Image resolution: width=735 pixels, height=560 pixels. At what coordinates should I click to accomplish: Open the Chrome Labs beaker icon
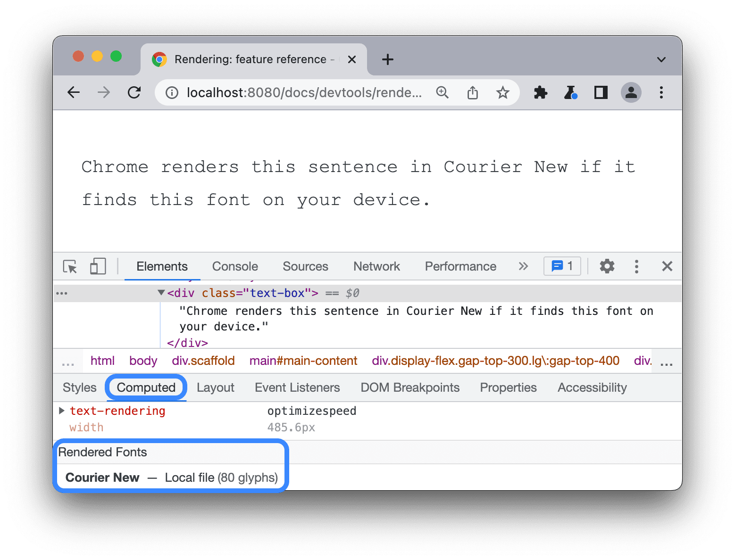click(571, 92)
